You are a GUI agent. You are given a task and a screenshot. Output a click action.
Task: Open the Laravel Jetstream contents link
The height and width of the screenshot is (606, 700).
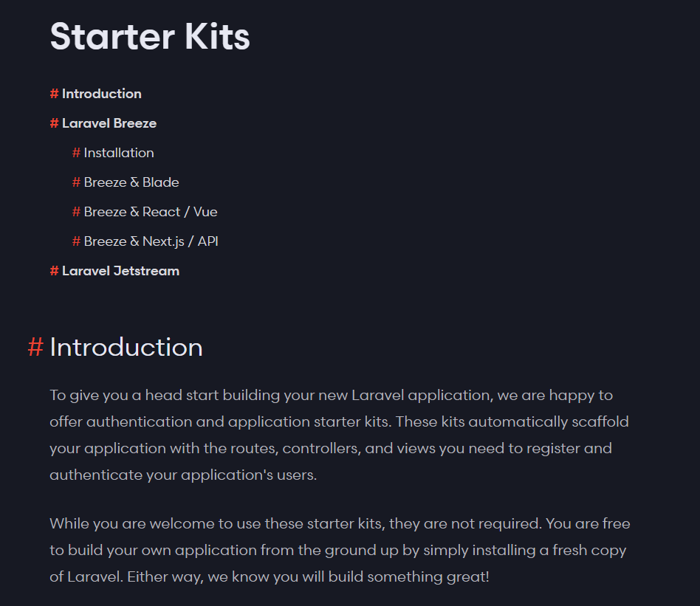click(x=120, y=271)
